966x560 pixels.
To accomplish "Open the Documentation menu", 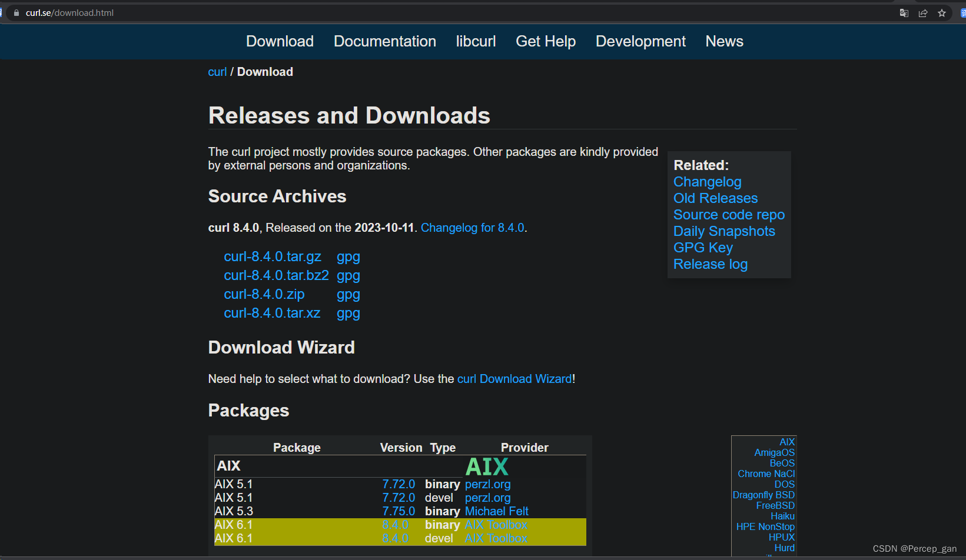I will click(x=385, y=41).
